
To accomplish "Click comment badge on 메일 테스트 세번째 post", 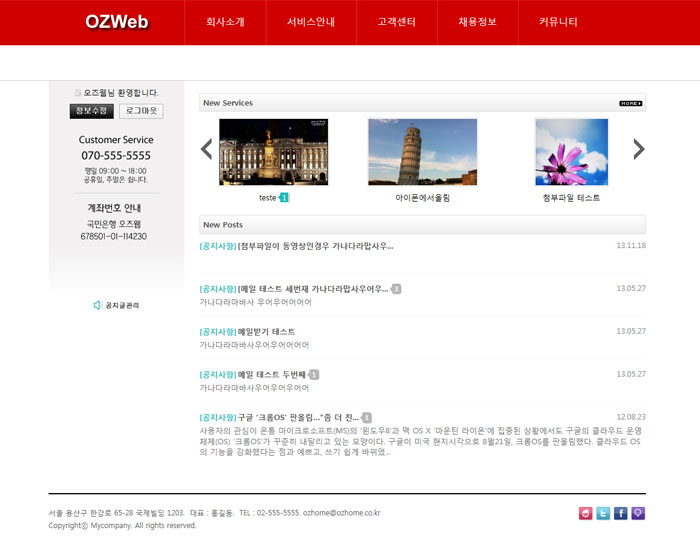I will click(396, 289).
